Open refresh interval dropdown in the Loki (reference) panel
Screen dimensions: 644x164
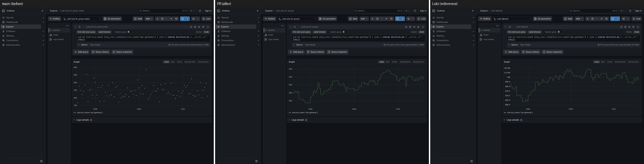(618, 19)
